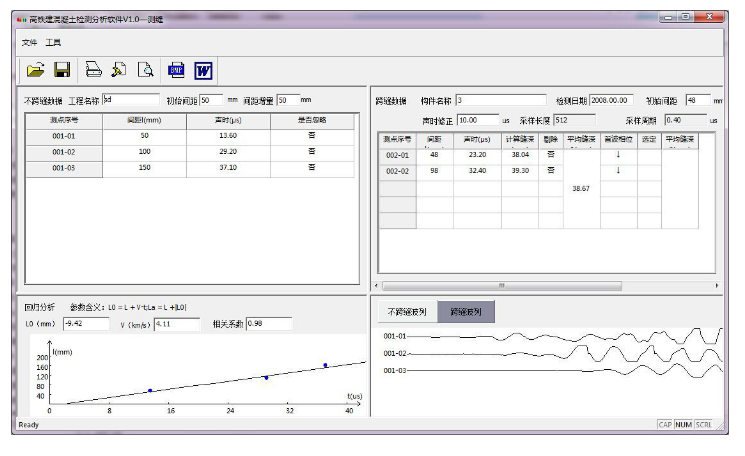This screenshot has height=456, width=745.
Task: Click the 工程名称 input field
Action: click(x=130, y=100)
